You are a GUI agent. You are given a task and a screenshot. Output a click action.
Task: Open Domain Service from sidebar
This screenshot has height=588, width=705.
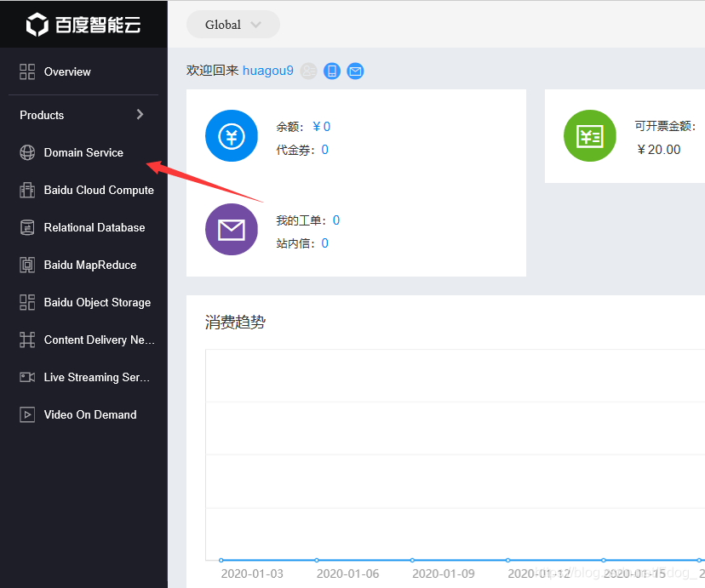[83, 152]
